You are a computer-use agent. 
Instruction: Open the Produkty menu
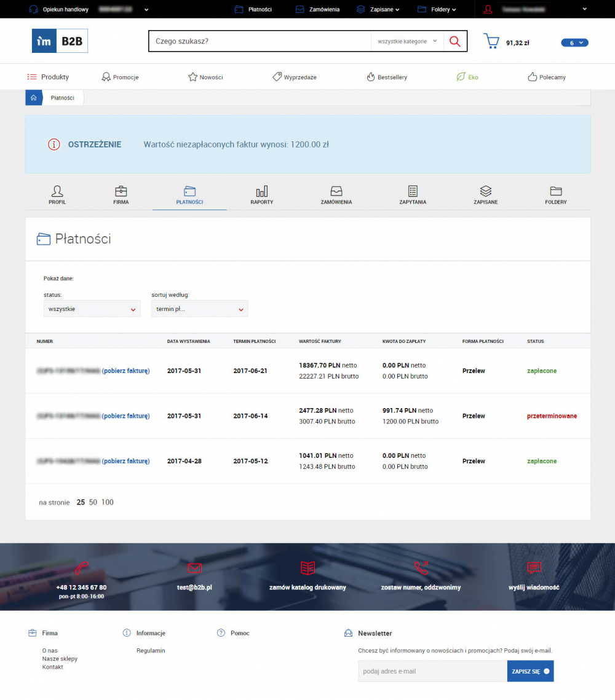pyautogui.click(x=49, y=76)
